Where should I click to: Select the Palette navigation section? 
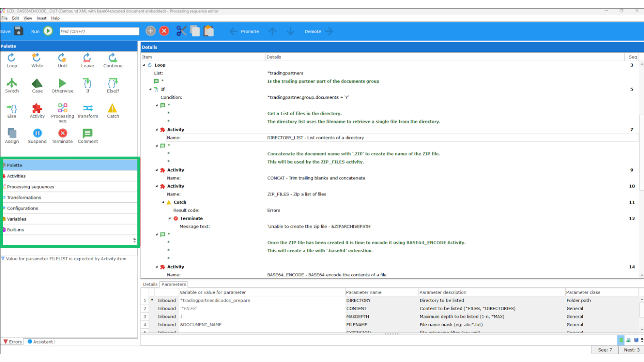tap(70, 165)
